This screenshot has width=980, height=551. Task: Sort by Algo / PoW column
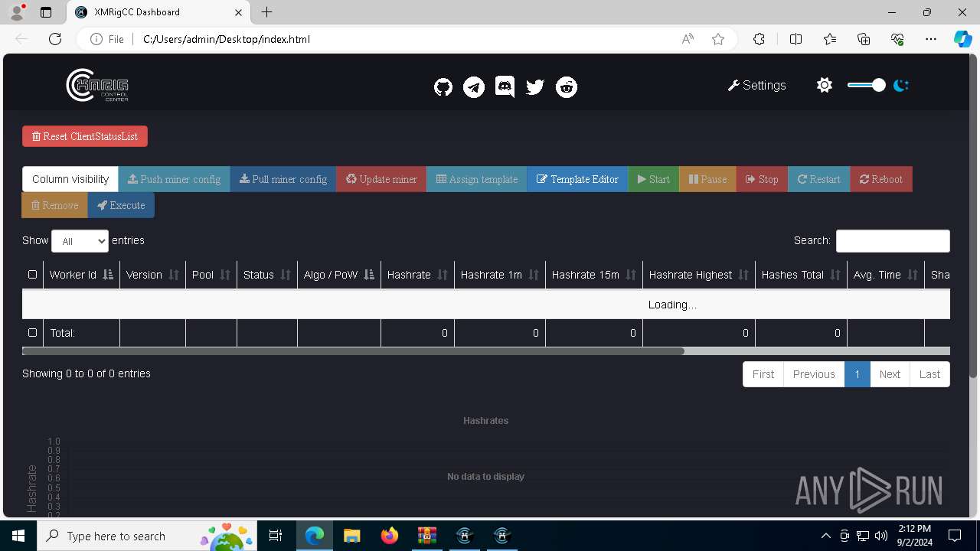tap(339, 275)
